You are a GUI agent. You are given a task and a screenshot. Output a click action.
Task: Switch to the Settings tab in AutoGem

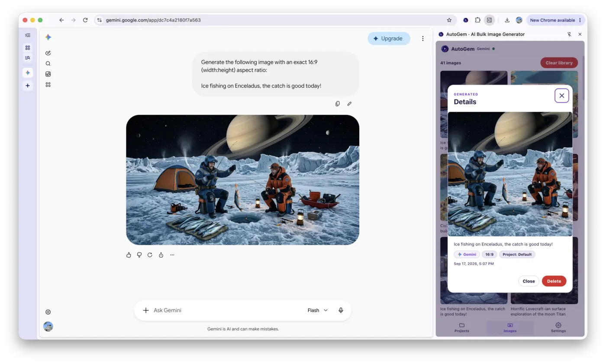pyautogui.click(x=558, y=328)
